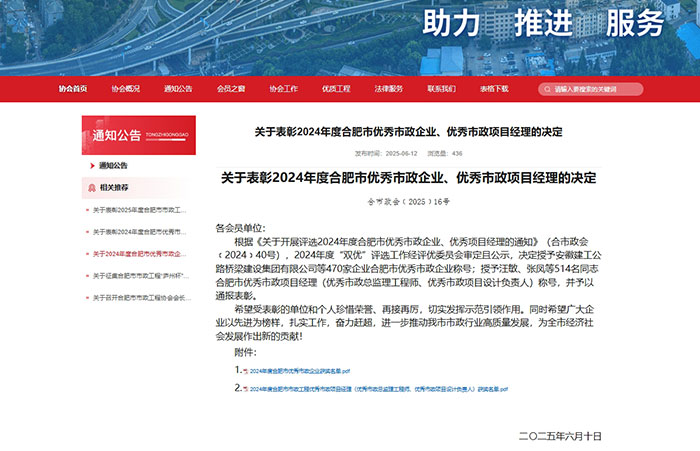Viewport: 700px width, 451px height.
Task: Click the view count 436
Action: tap(457, 154)
